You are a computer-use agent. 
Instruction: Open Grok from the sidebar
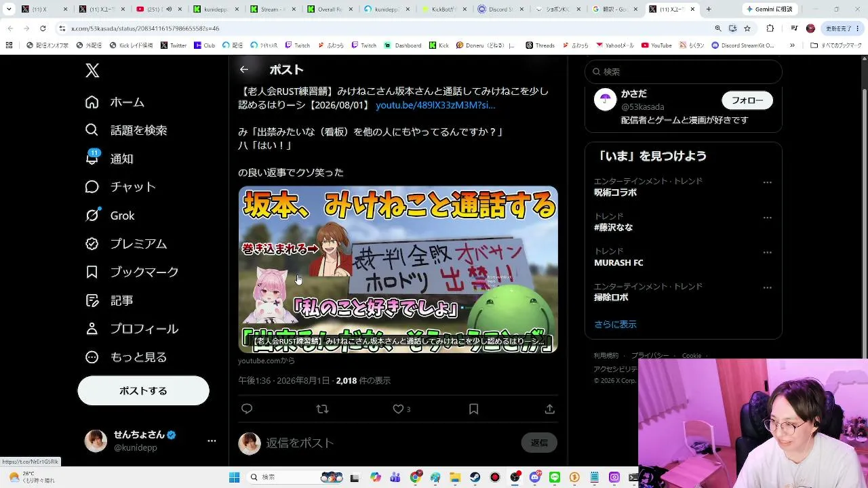tap(110, 216)
